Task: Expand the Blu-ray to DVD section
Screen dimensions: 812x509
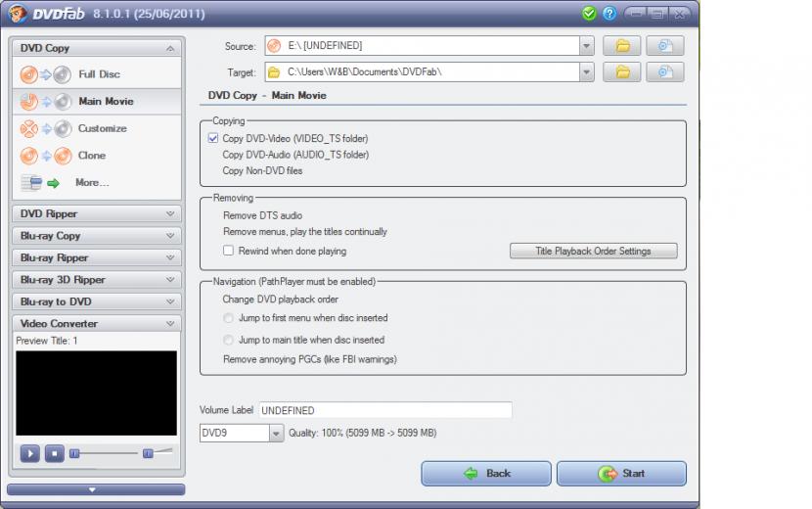Action: pos(97,301)
